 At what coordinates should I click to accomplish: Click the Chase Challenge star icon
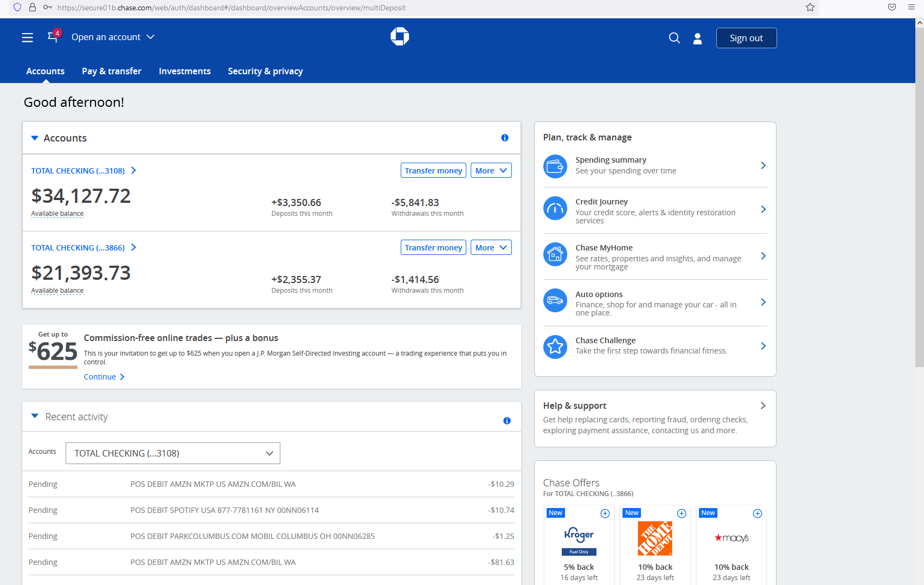pos(555,346)
